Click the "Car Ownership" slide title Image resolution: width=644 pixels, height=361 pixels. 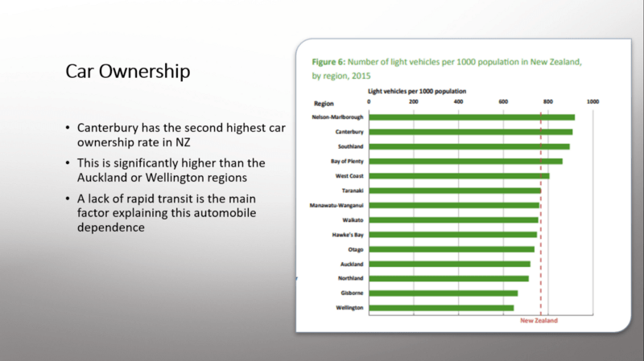click(127, 72)
